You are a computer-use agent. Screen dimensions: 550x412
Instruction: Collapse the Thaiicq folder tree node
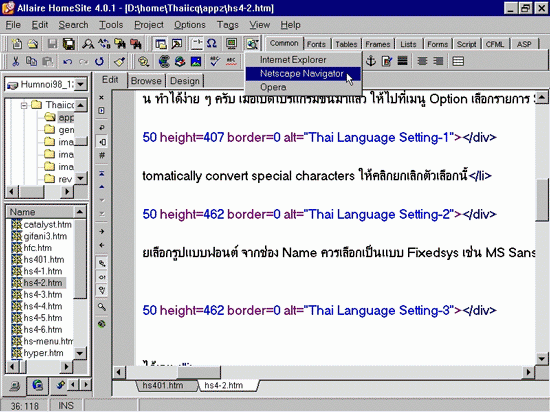pyautogui.click(x=24, y=105)
